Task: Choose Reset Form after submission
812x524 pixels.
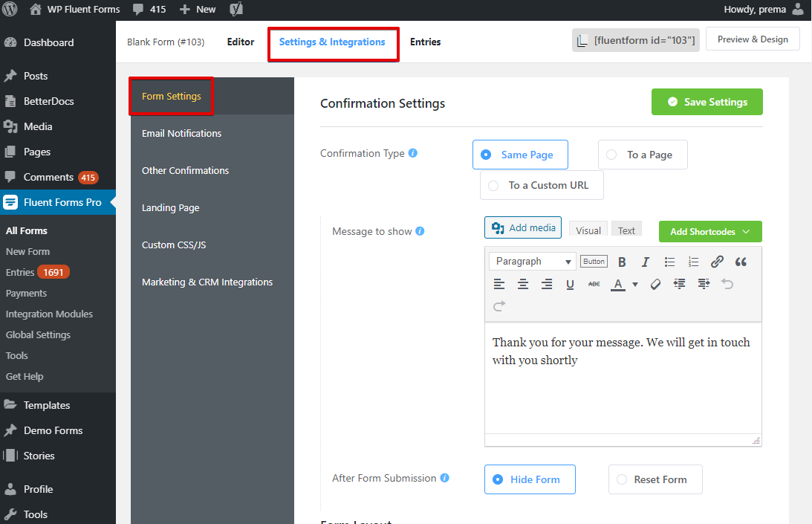Action: pos(655,479)
